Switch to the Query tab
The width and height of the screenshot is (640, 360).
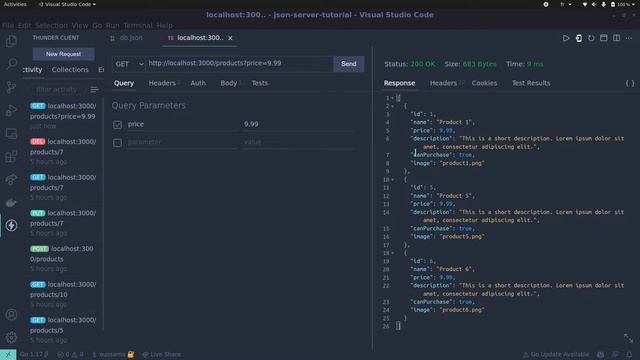tap(124, 83)
